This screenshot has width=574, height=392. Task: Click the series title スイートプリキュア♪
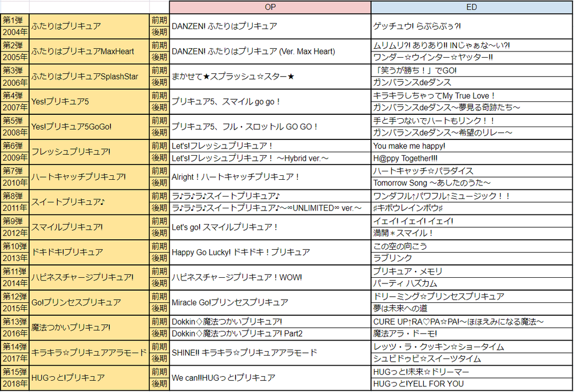click(89, 202)
